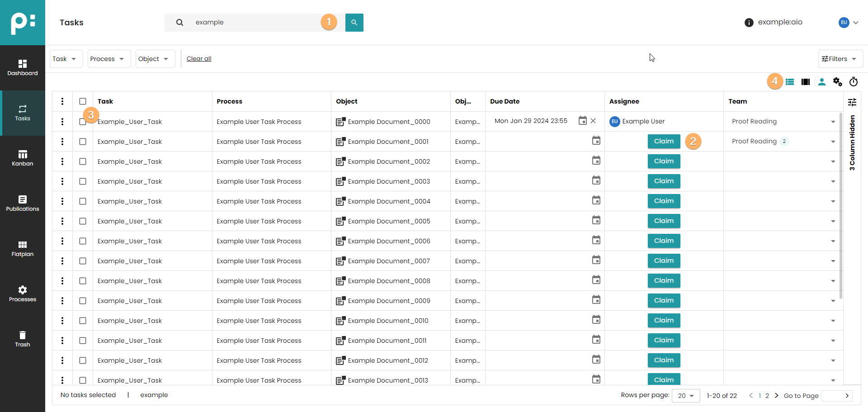Image resolution: width=868 pixels, height=412 pixels.
Task: Click the teal search button
Action: (354, 23)
